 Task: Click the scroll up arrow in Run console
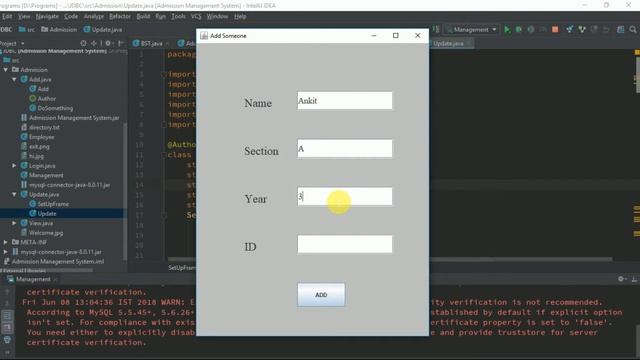coord(7,292)
